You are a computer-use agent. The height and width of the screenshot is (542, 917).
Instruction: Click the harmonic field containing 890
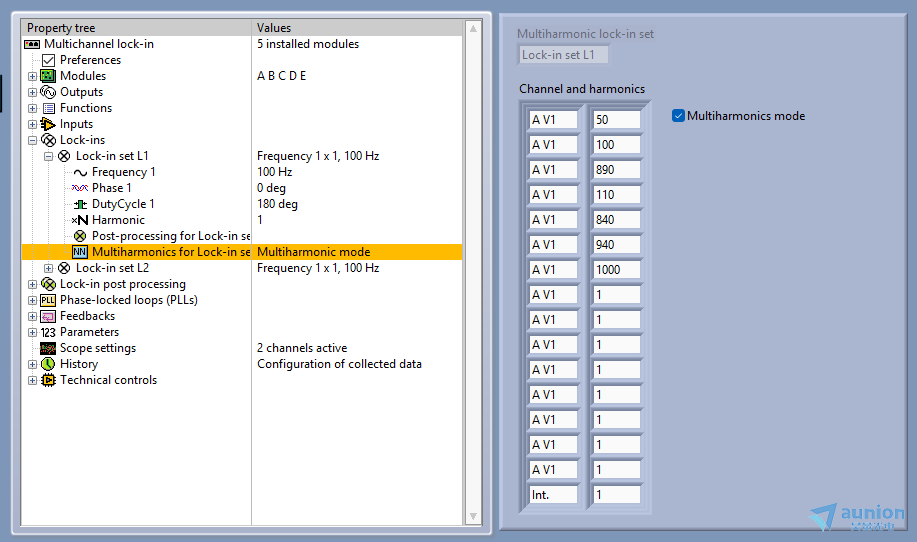pyautogui.click(x=615, y=170)
